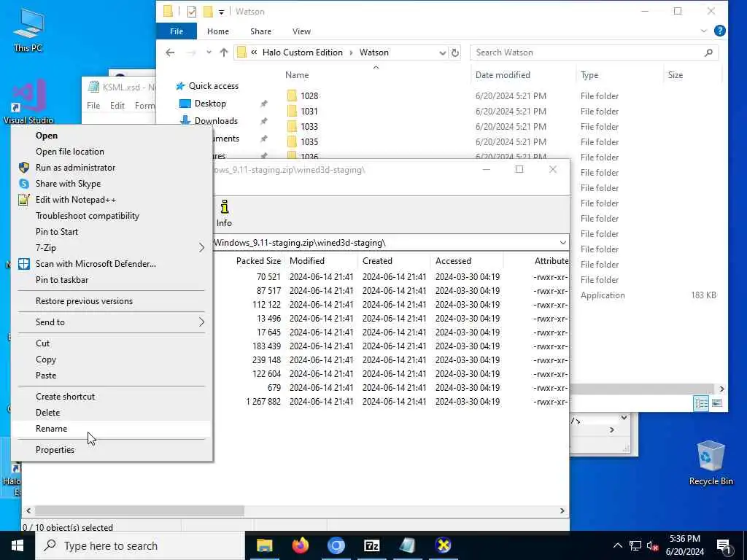
Task: Click Halo Custom Edition in breadcrumb path
Action: pos(303,52)
